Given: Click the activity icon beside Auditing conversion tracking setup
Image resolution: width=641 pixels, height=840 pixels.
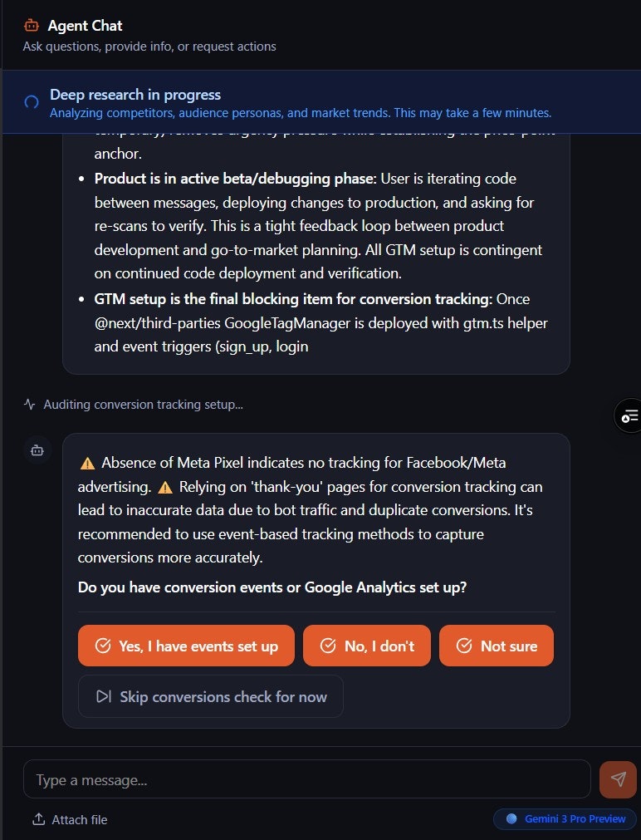Looking at the screenshot, I should coord(30,404).
